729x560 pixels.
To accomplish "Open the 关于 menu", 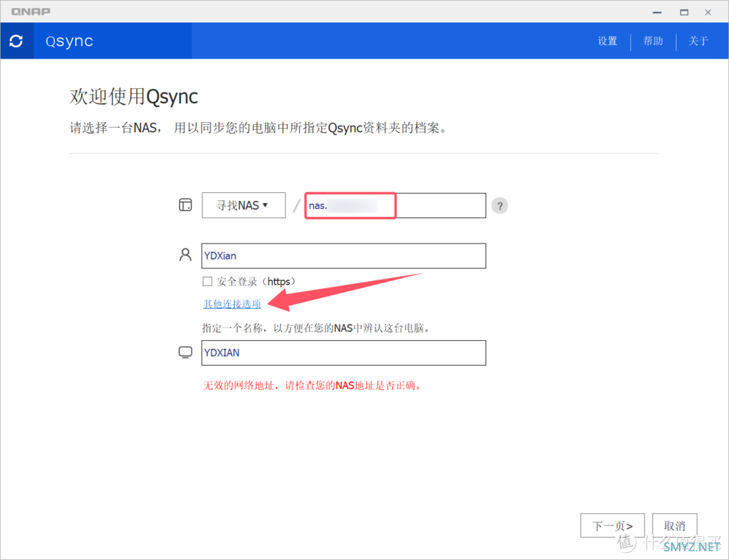I will click(699, 41).
